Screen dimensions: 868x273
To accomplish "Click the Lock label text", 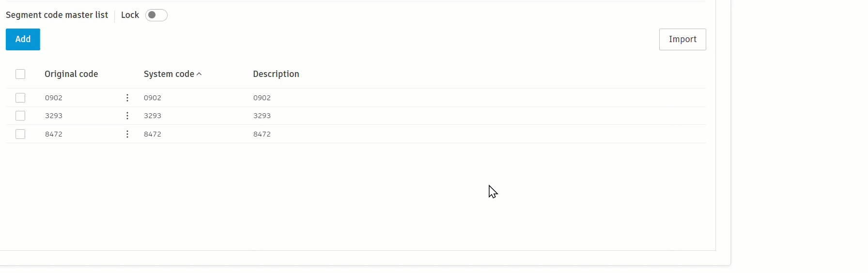I will pyautogui.click(x=130, y=15).
